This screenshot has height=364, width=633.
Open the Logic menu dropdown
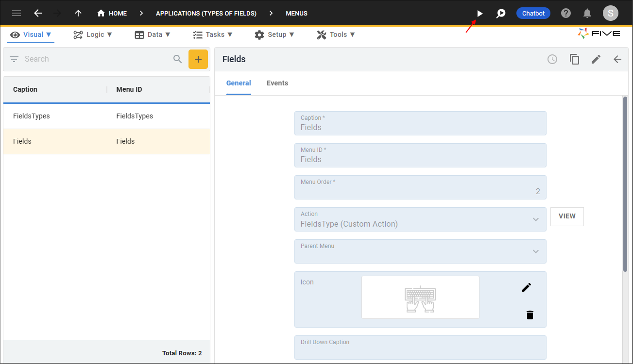pyautogui.click(x=92, y=34)
